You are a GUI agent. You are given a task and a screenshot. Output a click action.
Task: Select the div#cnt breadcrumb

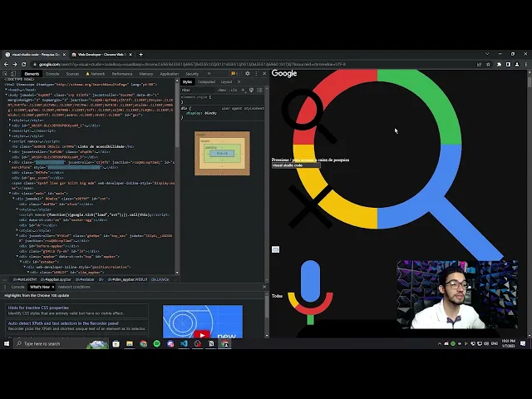[24, 279]
